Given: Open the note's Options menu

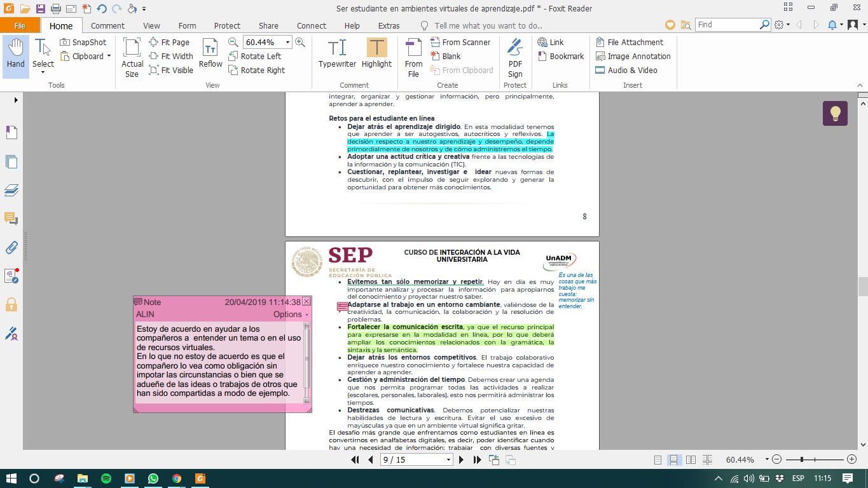Looking at the screenshot, I should (291, 314).
